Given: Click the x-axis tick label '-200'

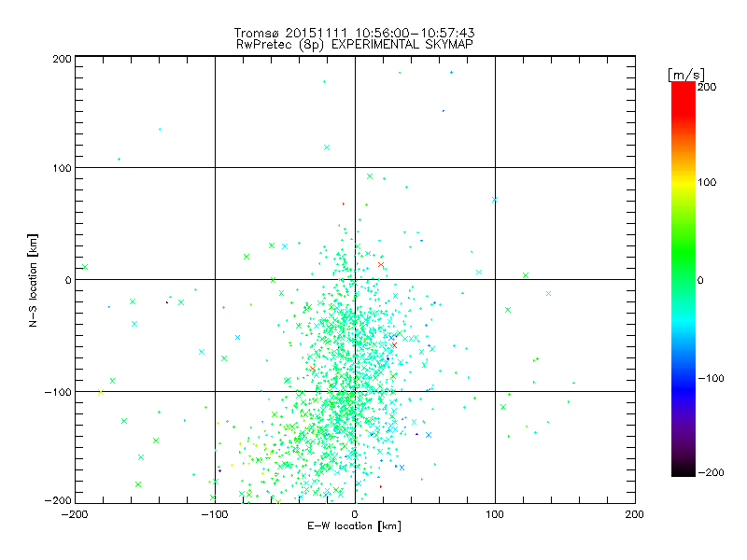Looking at the screenshot, I should pos(75,514).
